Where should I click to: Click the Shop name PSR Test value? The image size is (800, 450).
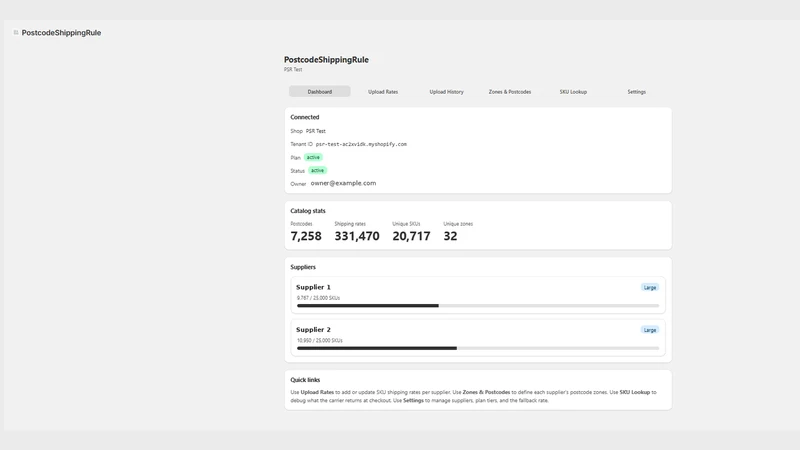click(315, 131)
